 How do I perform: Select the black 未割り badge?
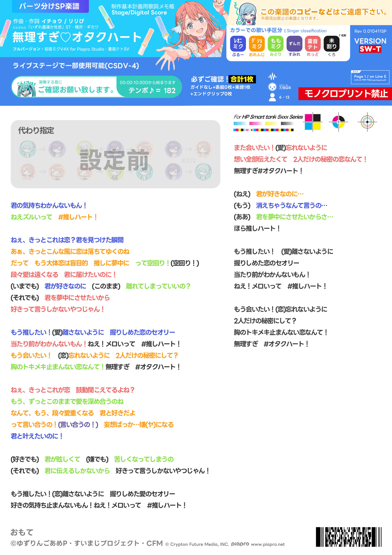331,44
